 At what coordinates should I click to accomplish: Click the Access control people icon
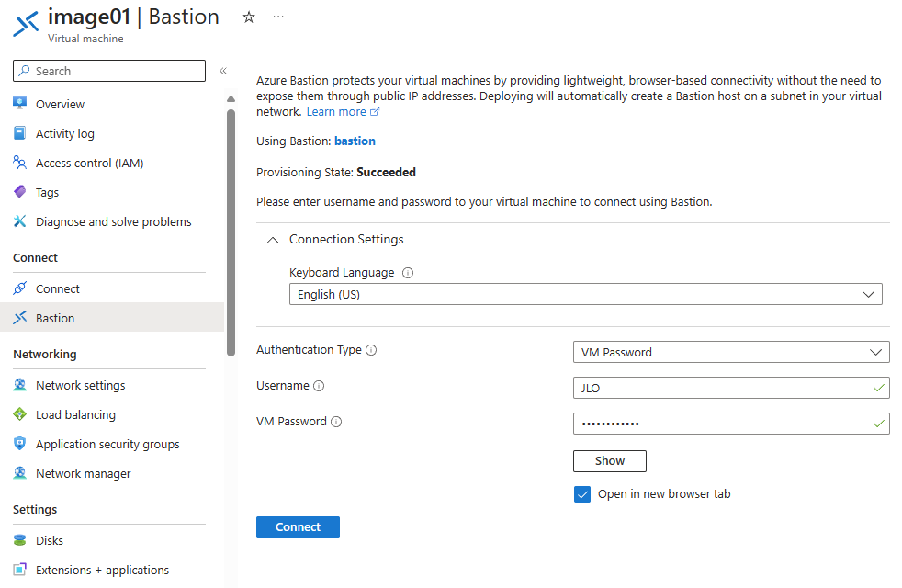point(19,163)
